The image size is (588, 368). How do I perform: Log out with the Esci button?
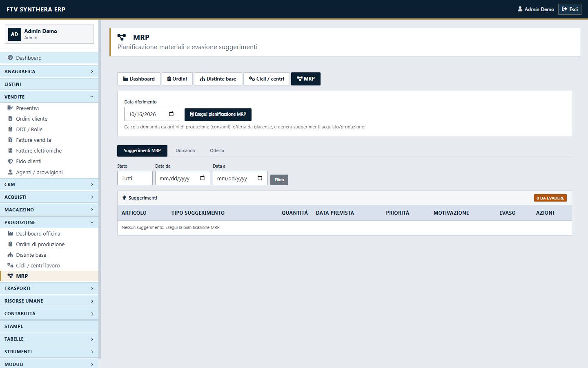(570, 9)
